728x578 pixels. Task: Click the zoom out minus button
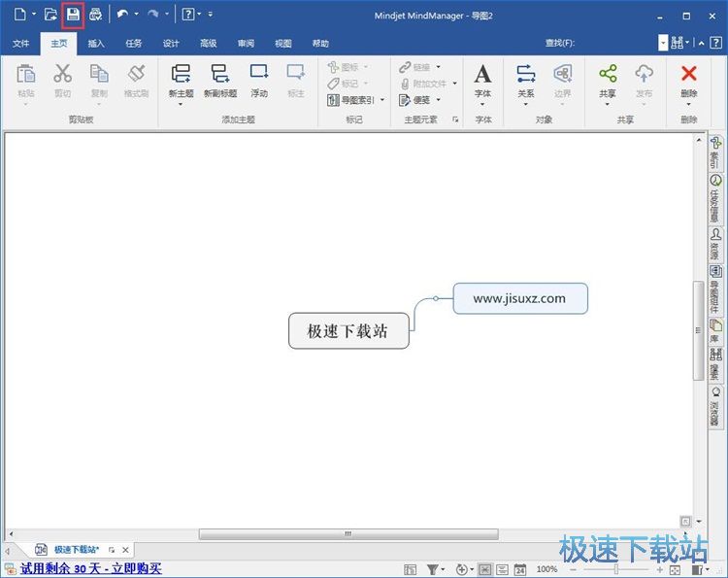pyautogui.click(x=574, y=569)
